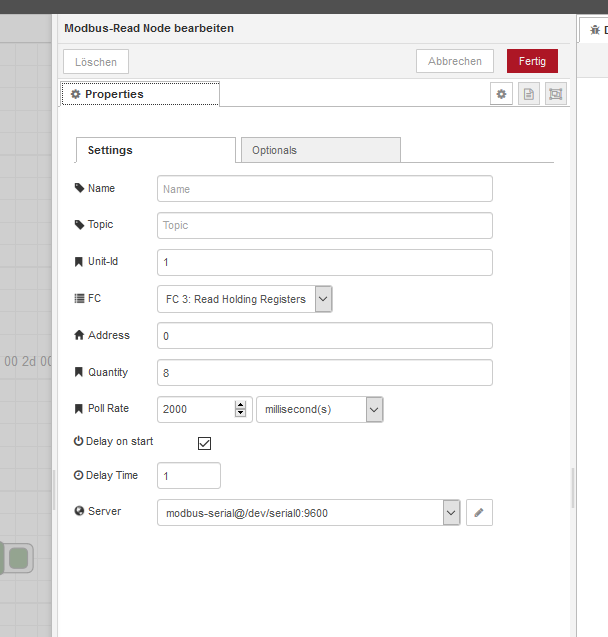Open the debug bug tab icon
Viewport: 608px width, 637px height.
coord(595,30)
